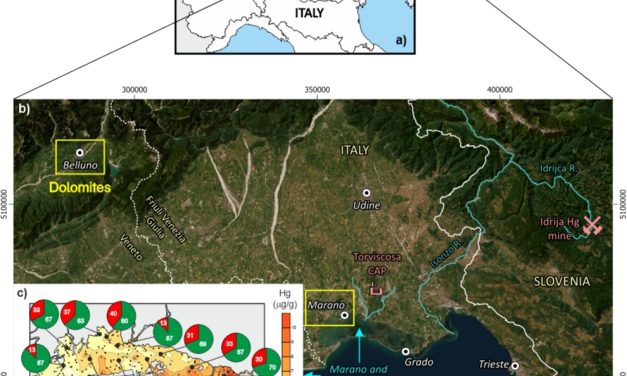Click the 'c)' panel label
627x376 pixels.
tap(22, 293)
